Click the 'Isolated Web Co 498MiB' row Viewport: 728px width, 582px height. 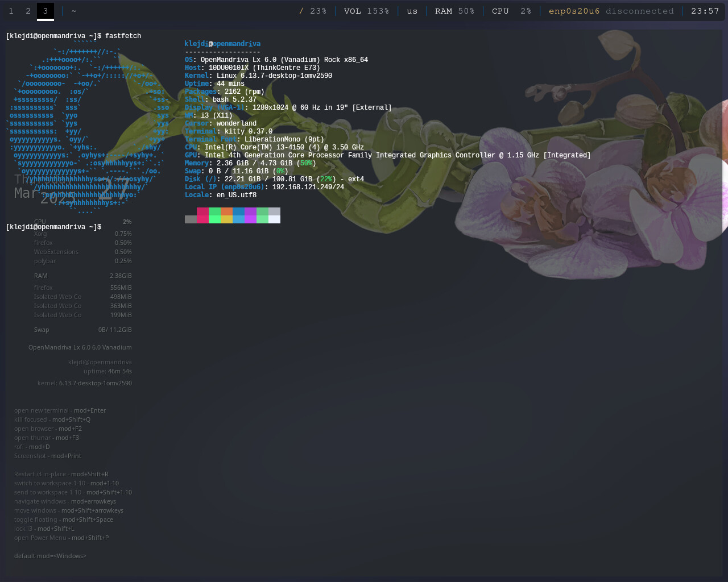coord(82,297)
